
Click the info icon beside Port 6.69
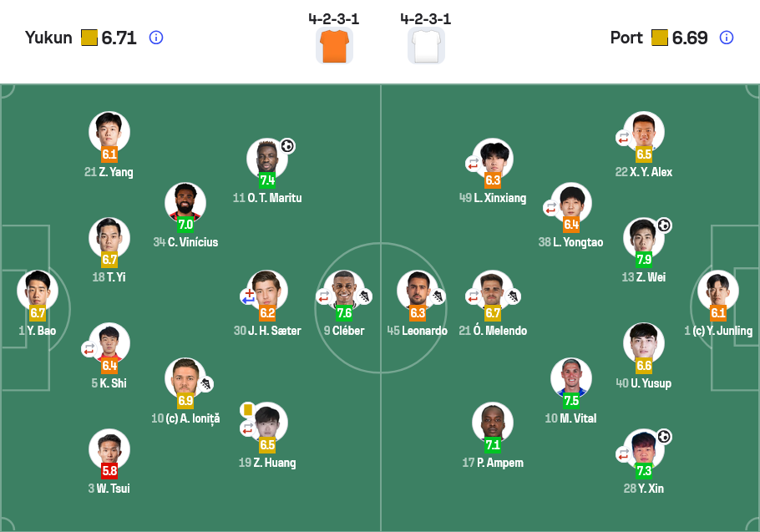726,38
